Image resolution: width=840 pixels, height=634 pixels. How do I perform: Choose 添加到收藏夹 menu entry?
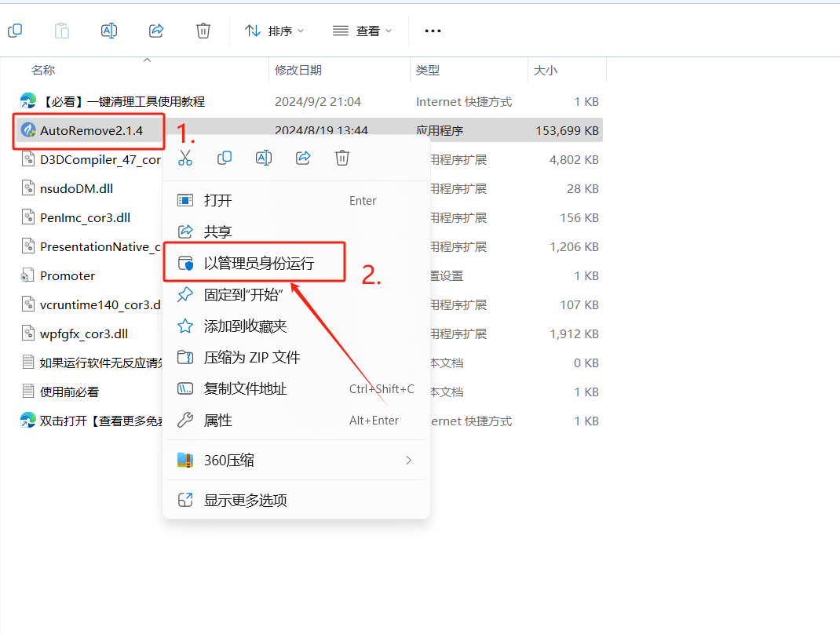coord(296,326)
